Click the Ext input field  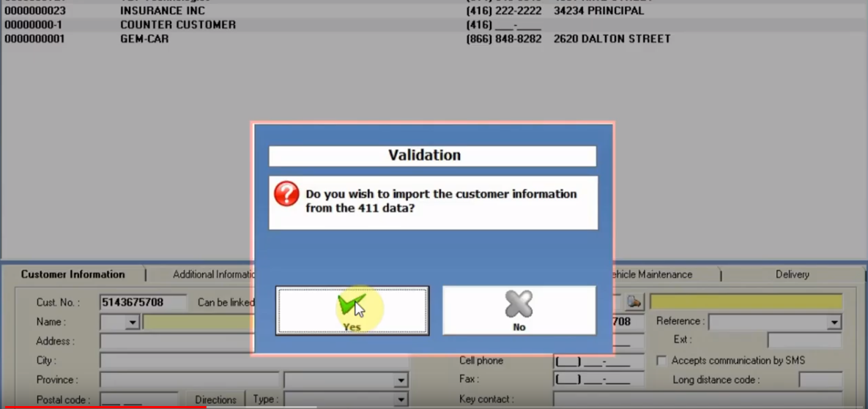(x=804, y=340)
